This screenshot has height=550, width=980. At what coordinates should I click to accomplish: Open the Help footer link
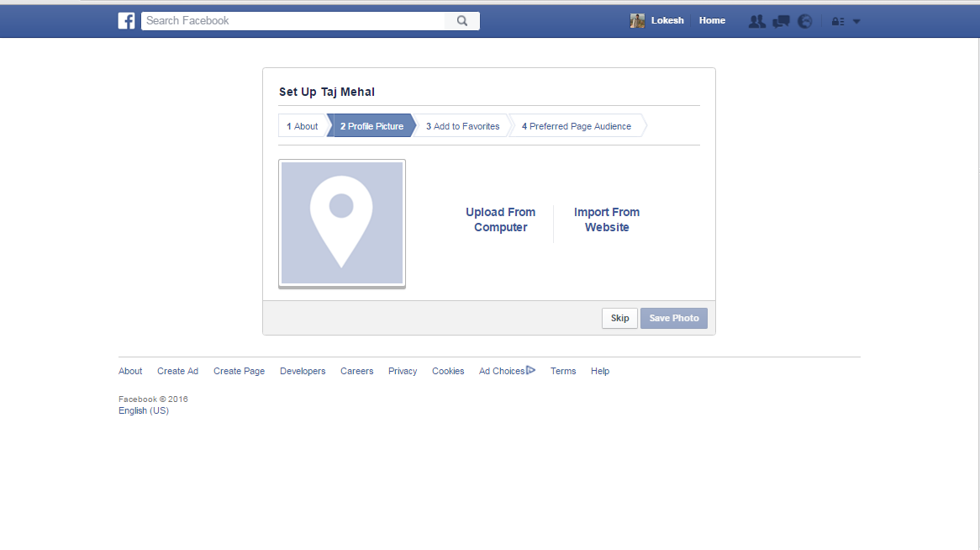point(600,371)
